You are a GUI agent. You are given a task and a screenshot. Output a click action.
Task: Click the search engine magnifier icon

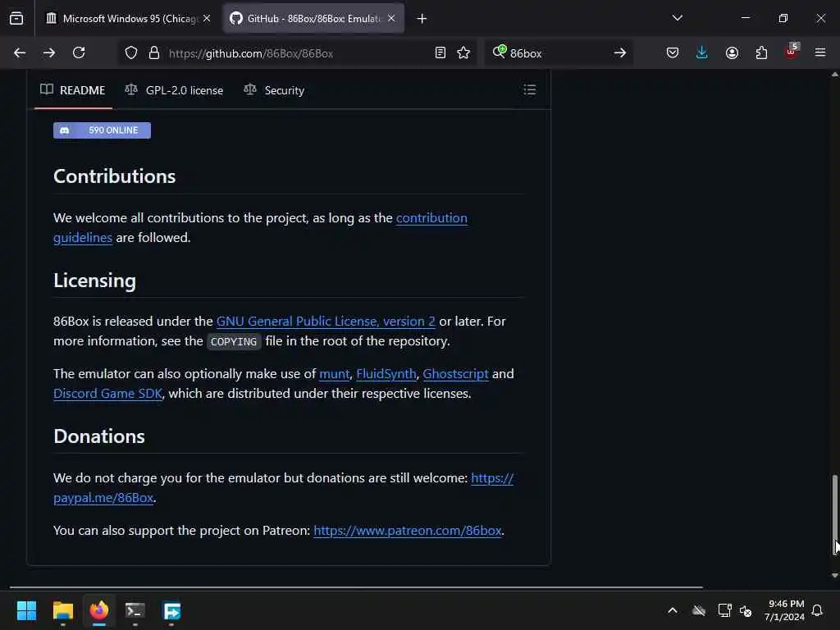(x=499, y=52)
